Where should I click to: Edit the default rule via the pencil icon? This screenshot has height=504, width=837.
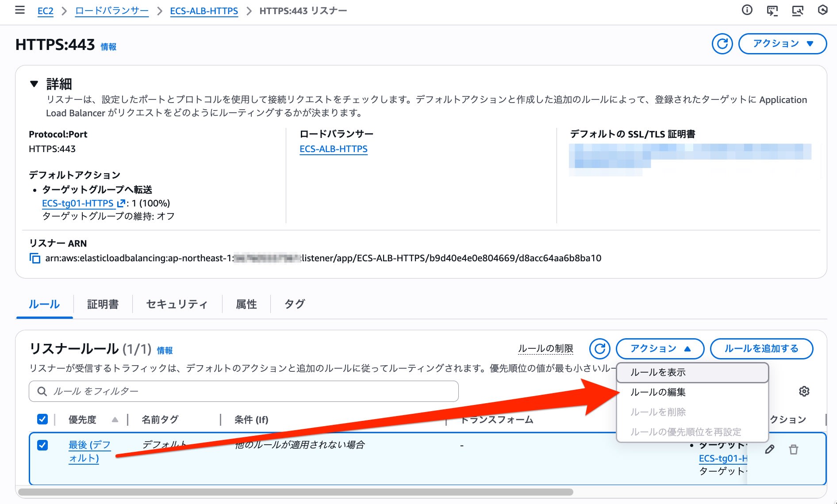click(771, 449)
